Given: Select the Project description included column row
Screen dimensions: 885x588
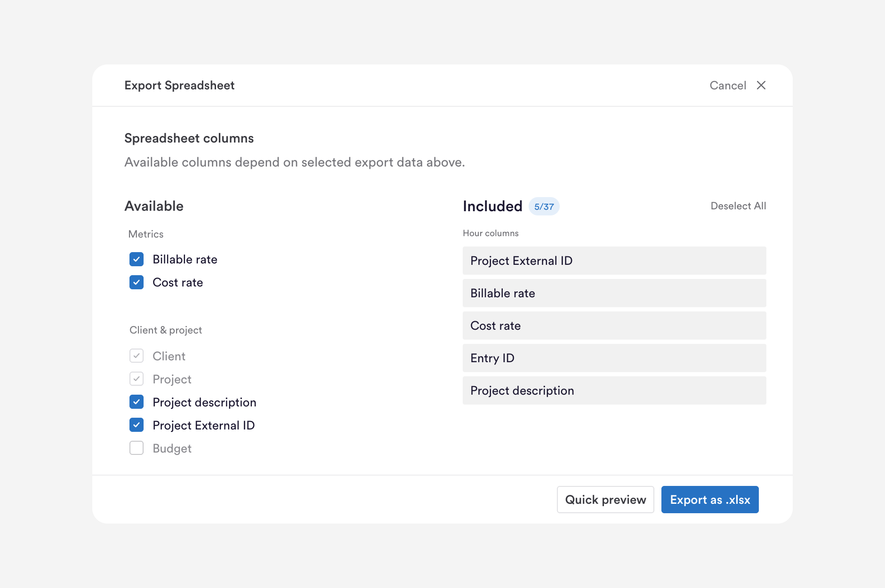Looking at the screenshot, I should (614, 390).
